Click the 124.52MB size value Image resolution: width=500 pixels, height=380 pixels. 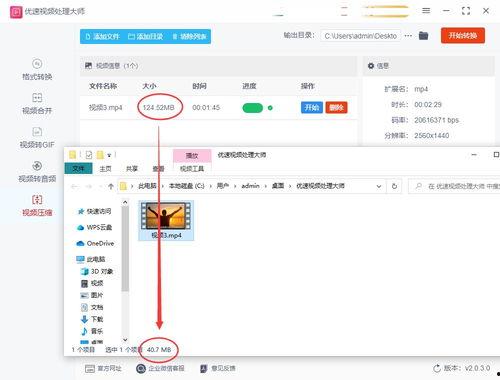tap(159, 107)
